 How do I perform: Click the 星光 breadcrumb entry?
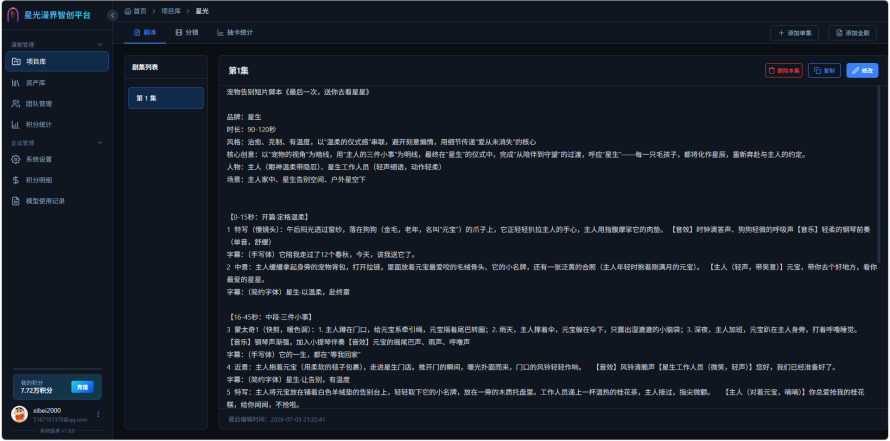201,11
